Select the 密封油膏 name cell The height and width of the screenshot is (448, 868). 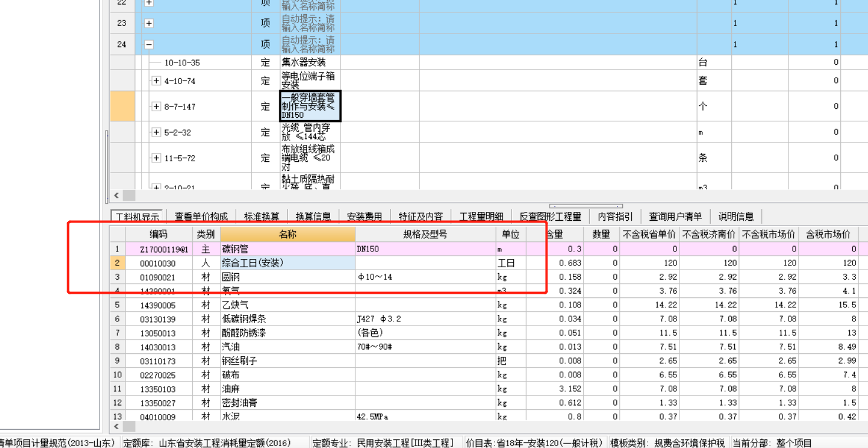coord(288,403)
